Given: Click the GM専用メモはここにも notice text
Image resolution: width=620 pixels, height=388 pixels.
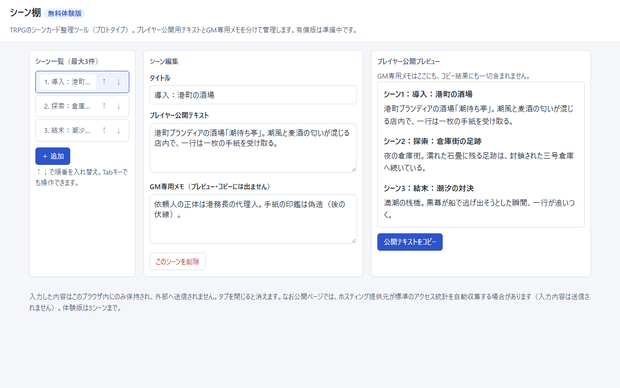Looking at the screenshot, I should 453,76.
